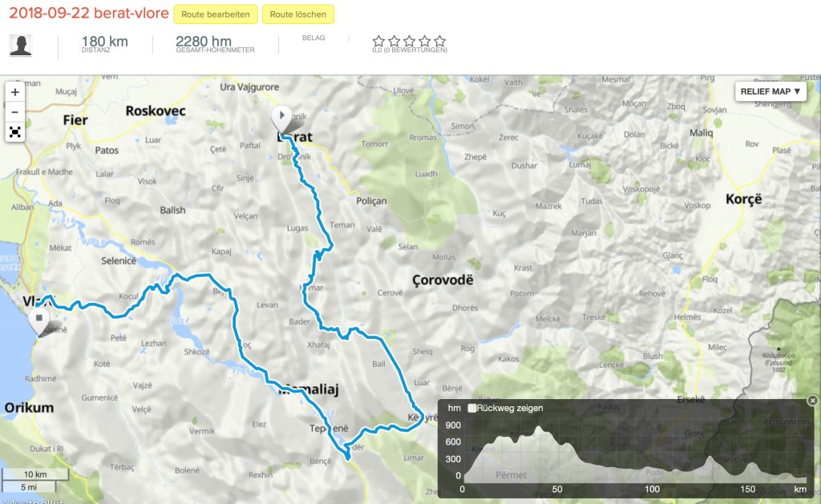Click the 0 (0 Bewertungen) rating text
The width and height of the screenshot is (821, 504).
click(409, 50)
